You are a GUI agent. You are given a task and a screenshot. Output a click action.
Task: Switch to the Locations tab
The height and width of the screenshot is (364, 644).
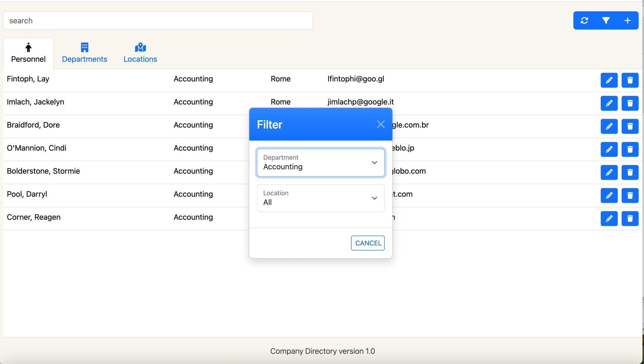140,53
